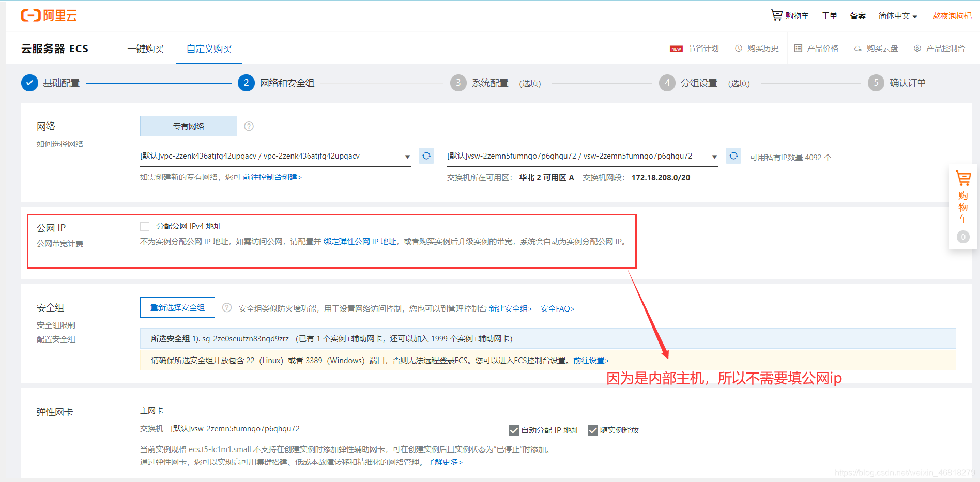Viewport: 980px width, 482px height.
Task: Open the 新建安全组 link
Action: (510, 308)
